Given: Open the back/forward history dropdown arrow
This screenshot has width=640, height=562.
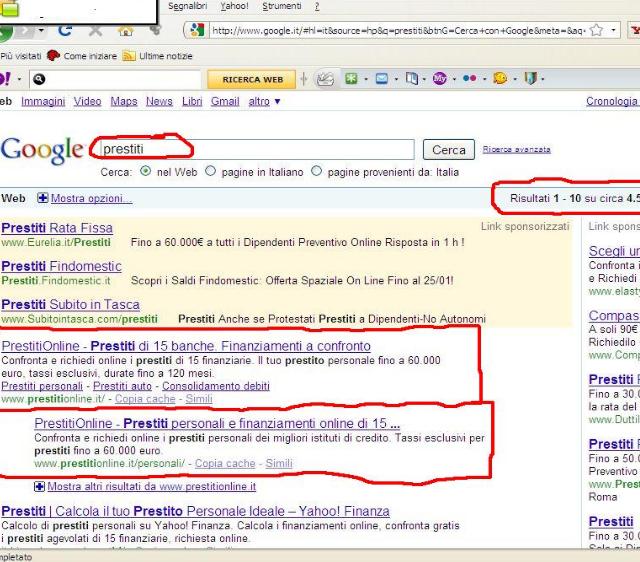Looking at the screenshot, I should 41,31.
